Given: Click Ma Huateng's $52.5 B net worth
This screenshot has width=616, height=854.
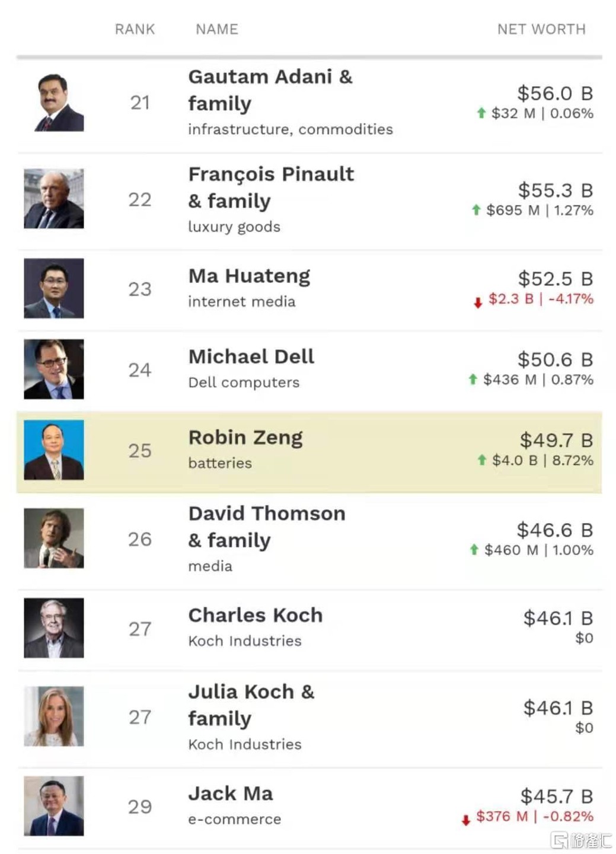Looking at the screenshot, I should click(555, 279).
